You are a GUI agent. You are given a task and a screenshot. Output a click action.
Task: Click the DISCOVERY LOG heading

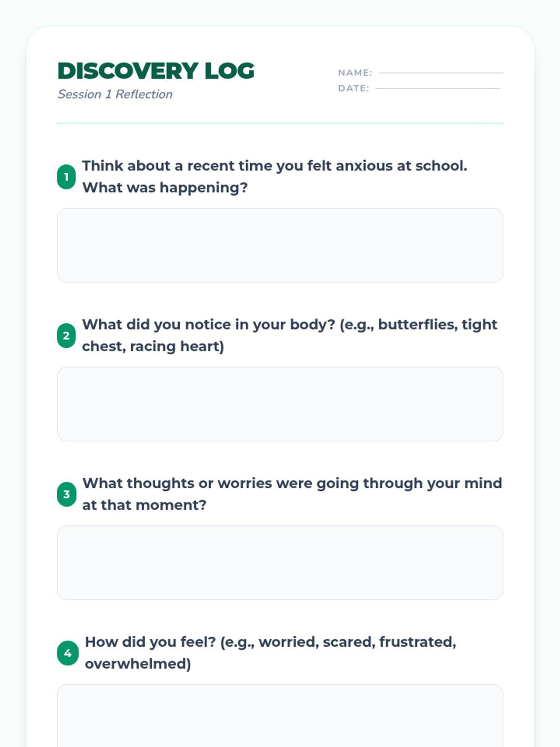[156, 71]
